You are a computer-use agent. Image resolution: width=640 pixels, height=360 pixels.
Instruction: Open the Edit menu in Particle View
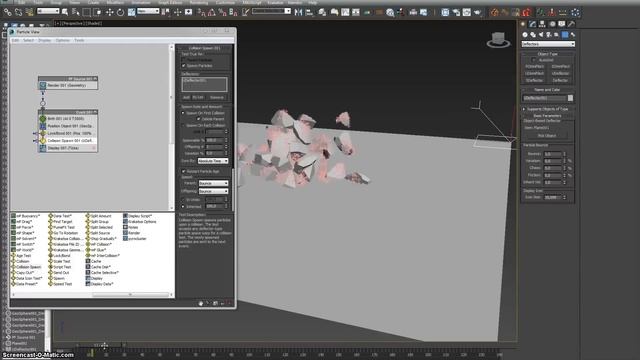16,40
